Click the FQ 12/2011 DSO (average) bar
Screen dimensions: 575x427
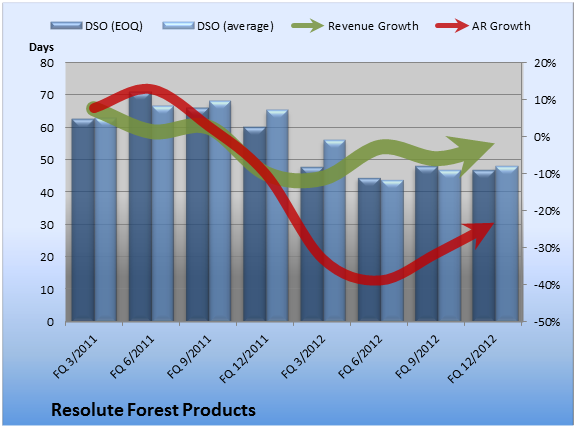tap(277, 216)
